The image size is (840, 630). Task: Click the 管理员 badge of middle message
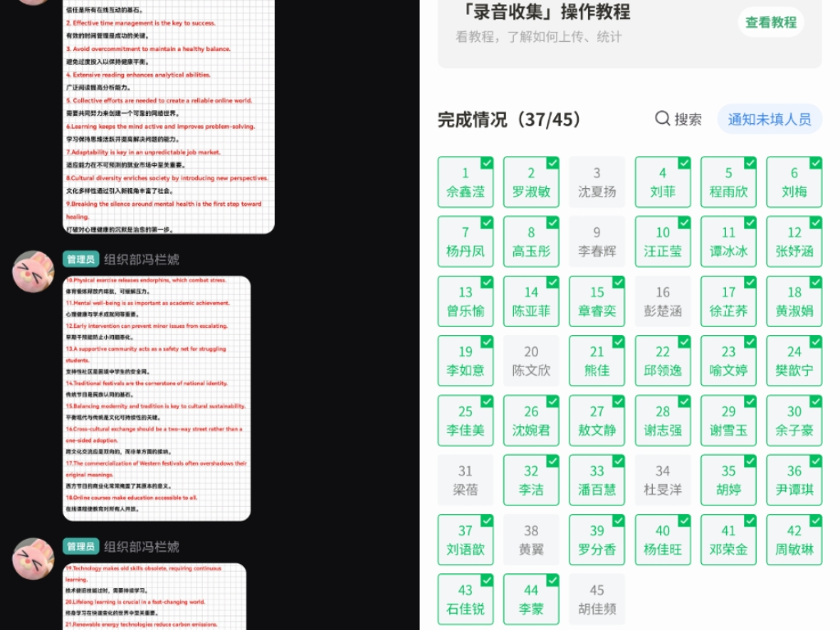81,260
